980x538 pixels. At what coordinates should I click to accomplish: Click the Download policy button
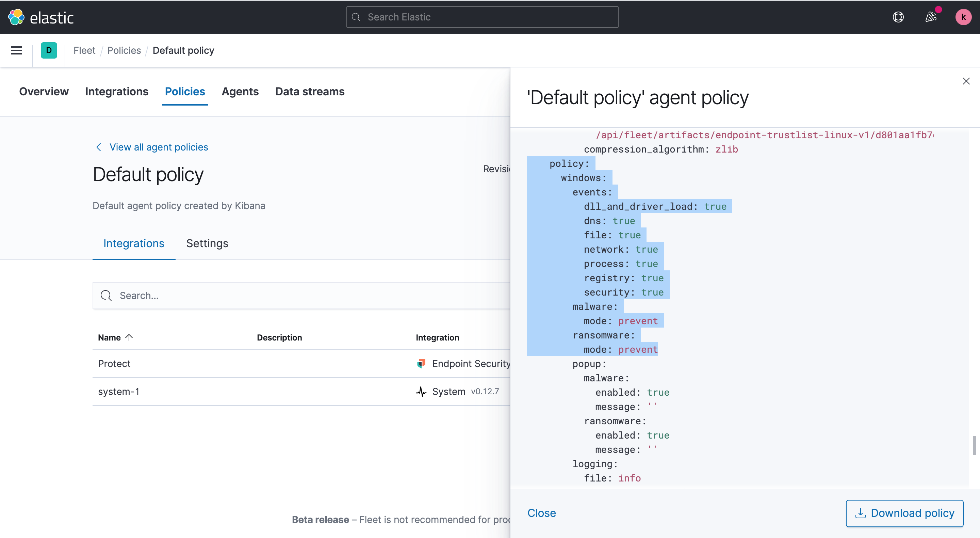tap(904, 513)
